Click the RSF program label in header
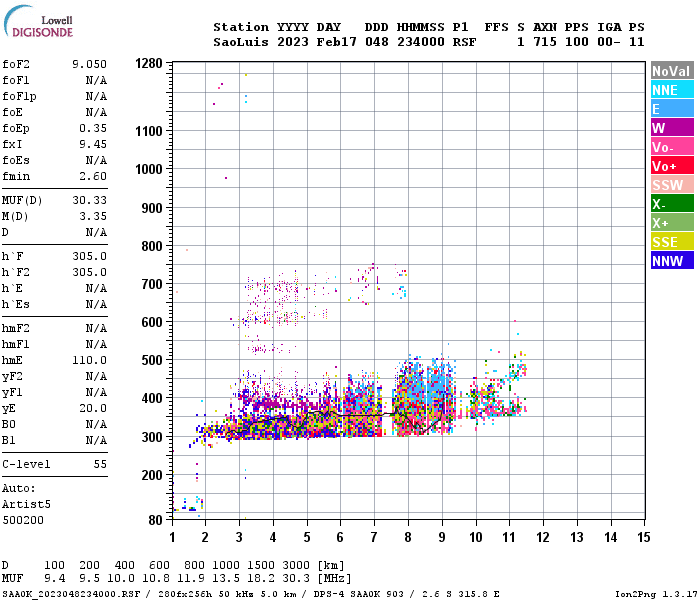This screenshot has width=700, height=600. pos(464,42)
